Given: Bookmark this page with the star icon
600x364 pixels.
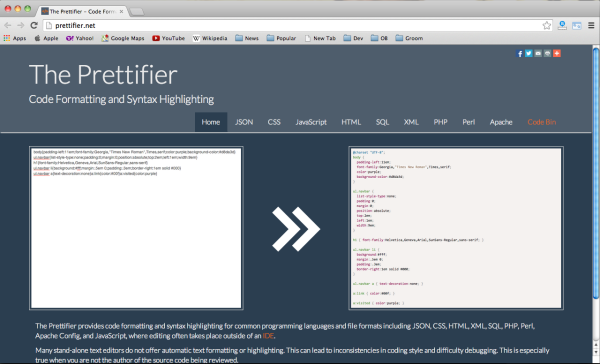Looking at the screenshot, I should [x=546, y=26].
